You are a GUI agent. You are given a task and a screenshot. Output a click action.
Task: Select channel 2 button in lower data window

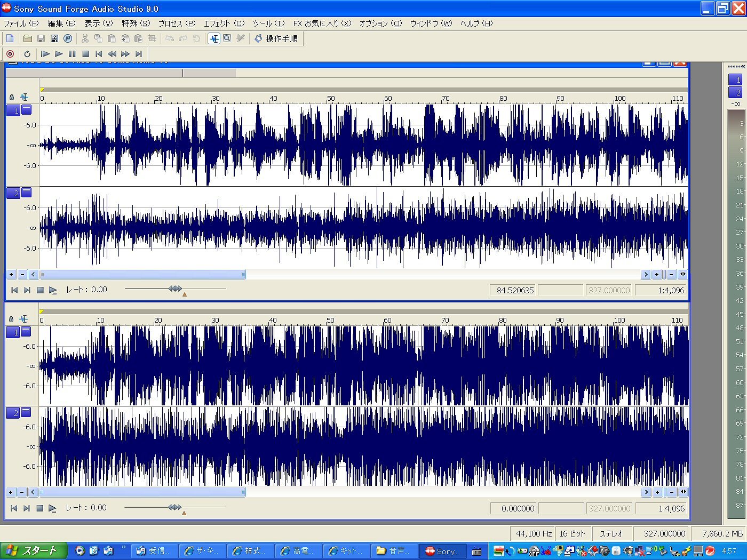click(x=13, y=413)
